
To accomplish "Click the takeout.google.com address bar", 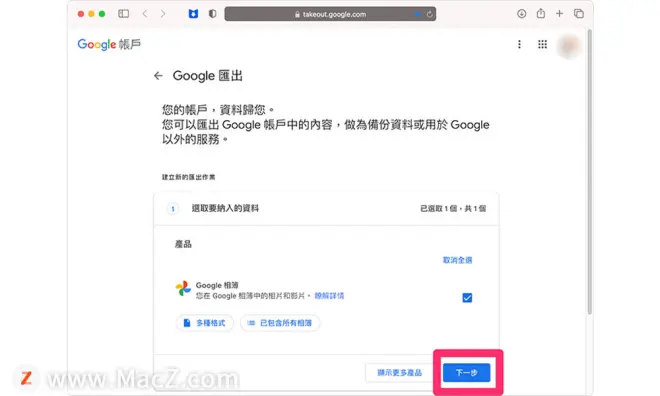I will point(330,14).
